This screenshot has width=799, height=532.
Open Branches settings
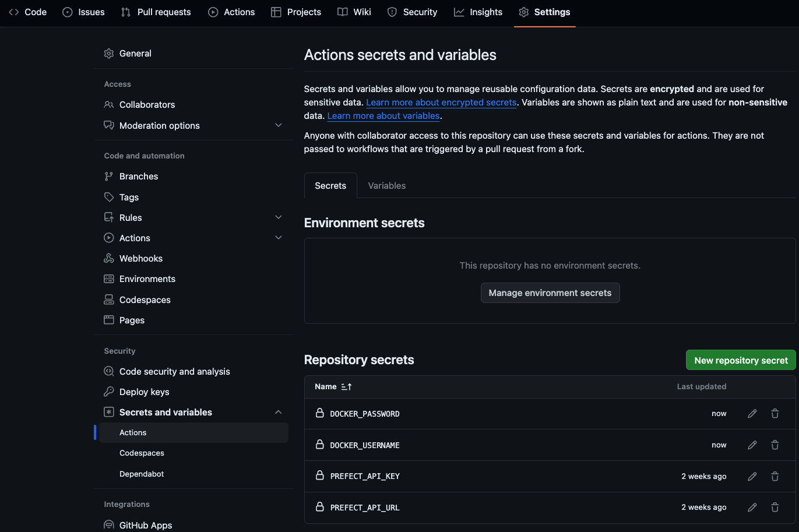[138, 176]
